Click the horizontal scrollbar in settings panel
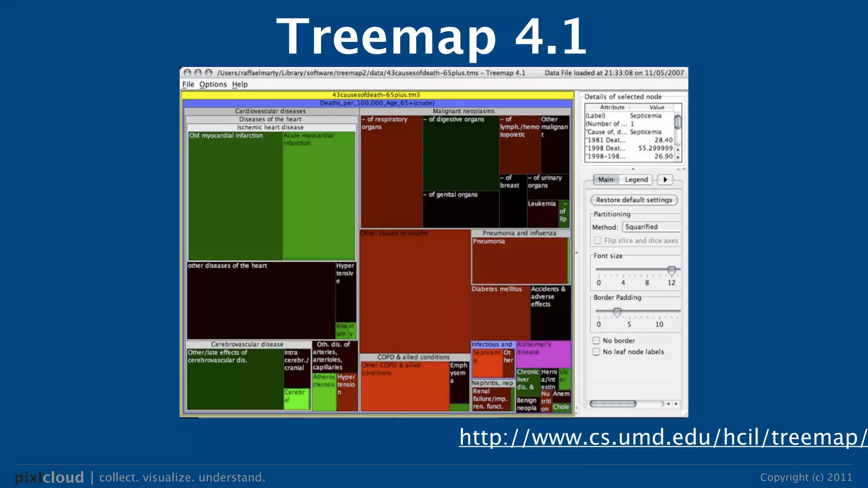Screen dimensions: 868x488 pos(613,404)
